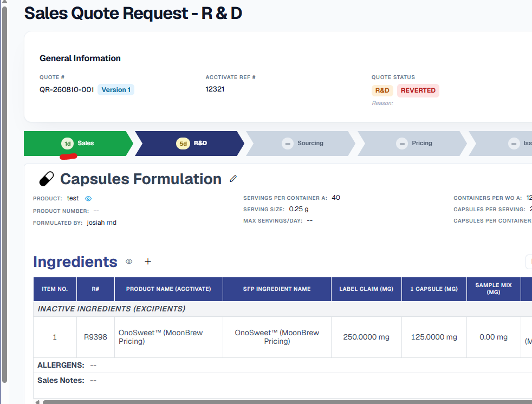Click the 5d badge on R&D stage
Screen dimensions: 532x404
click(x=183, y=144)
